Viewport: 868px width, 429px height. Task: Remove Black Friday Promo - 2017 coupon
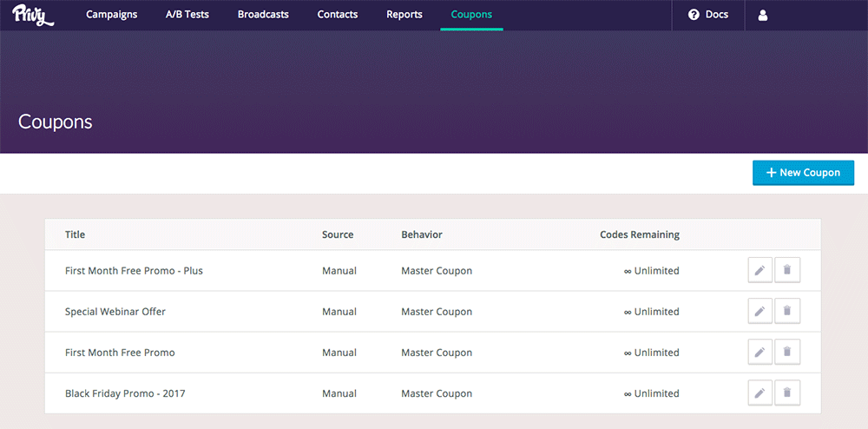click(x=787, y=393)
